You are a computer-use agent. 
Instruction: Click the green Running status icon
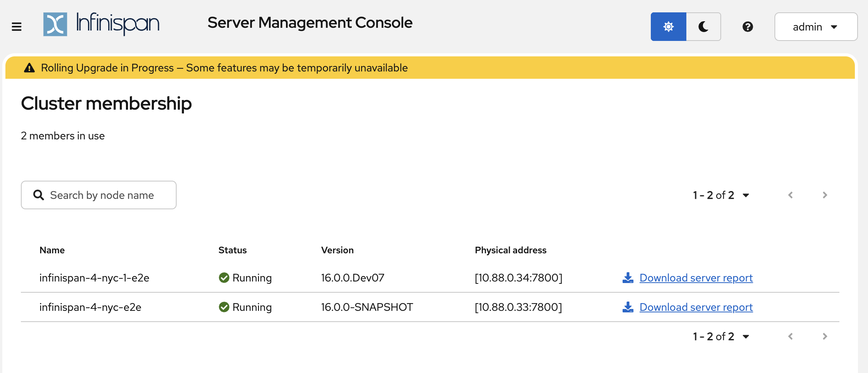point(224,277)
